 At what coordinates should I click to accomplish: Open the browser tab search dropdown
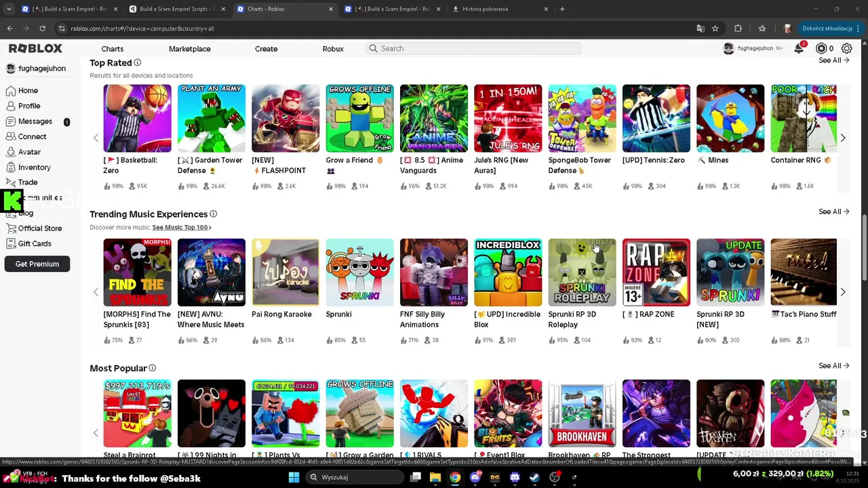8,9
